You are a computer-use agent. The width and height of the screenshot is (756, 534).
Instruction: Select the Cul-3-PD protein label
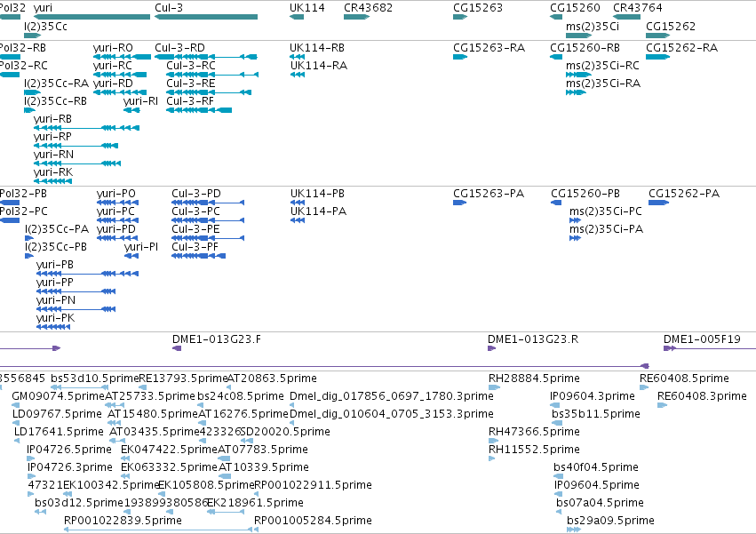coord(196,194)
